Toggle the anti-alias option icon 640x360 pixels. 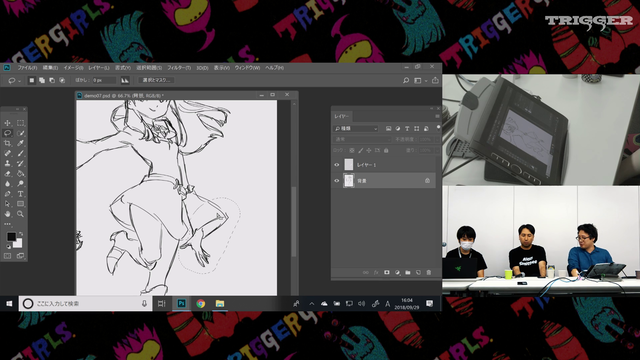125,80
